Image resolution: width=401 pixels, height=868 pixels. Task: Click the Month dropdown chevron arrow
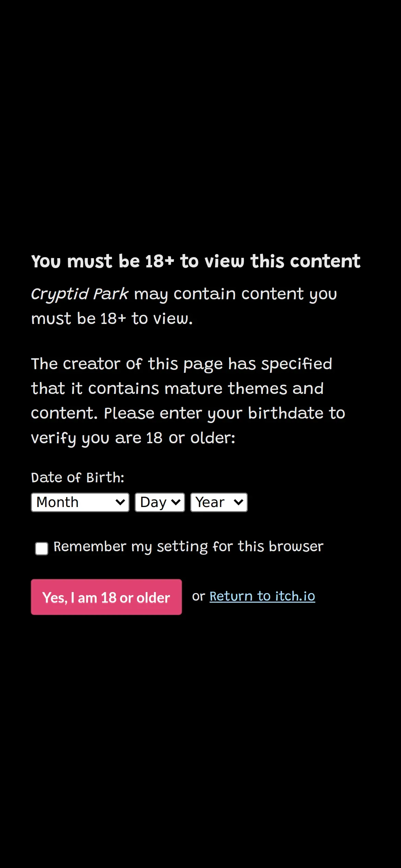[120, 503]
